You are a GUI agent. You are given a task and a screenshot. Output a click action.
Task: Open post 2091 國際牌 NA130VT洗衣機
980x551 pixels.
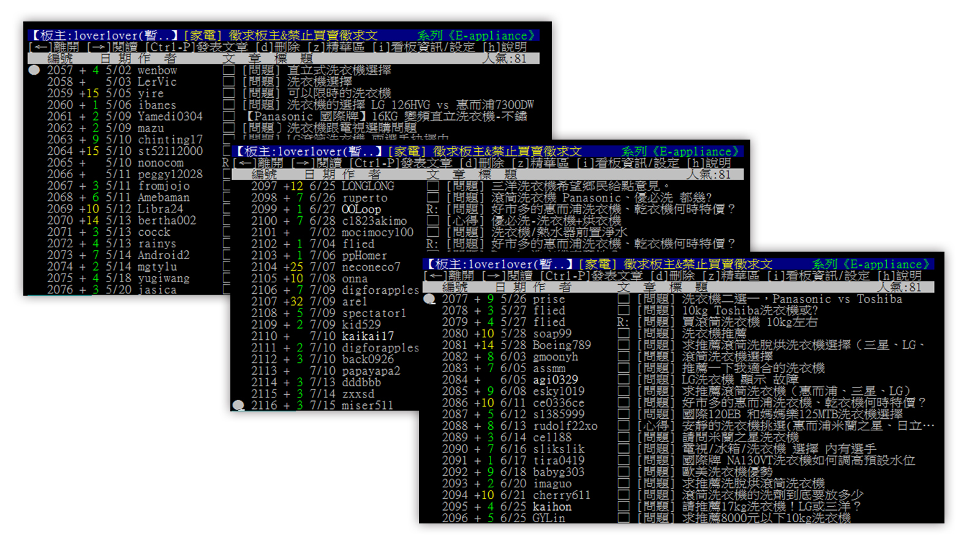click(x=799, y=460)
